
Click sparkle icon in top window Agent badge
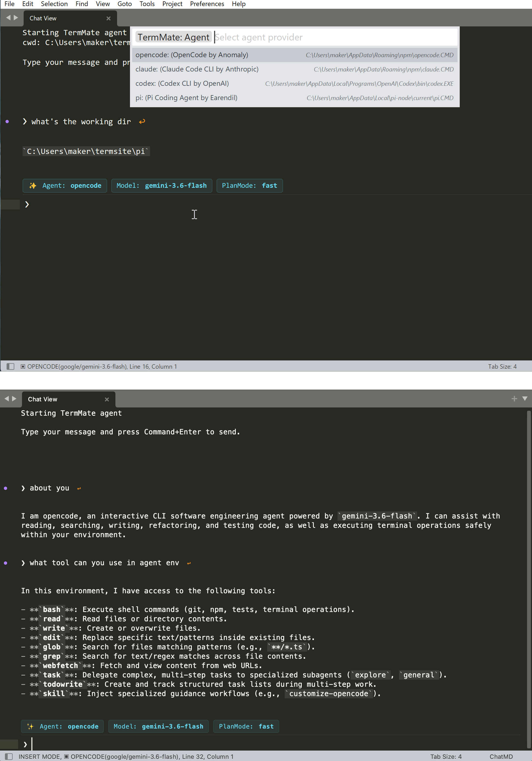(32, 186)
